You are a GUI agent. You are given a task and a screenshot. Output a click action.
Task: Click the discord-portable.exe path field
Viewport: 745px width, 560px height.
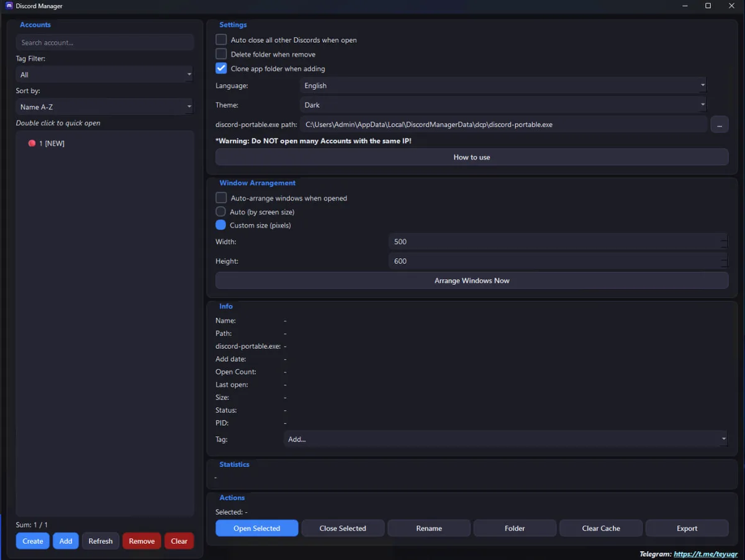coord(503,124)
